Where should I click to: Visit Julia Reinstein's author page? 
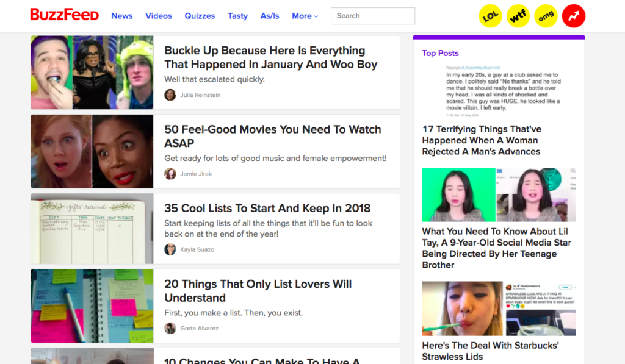[x=200, y=95]
